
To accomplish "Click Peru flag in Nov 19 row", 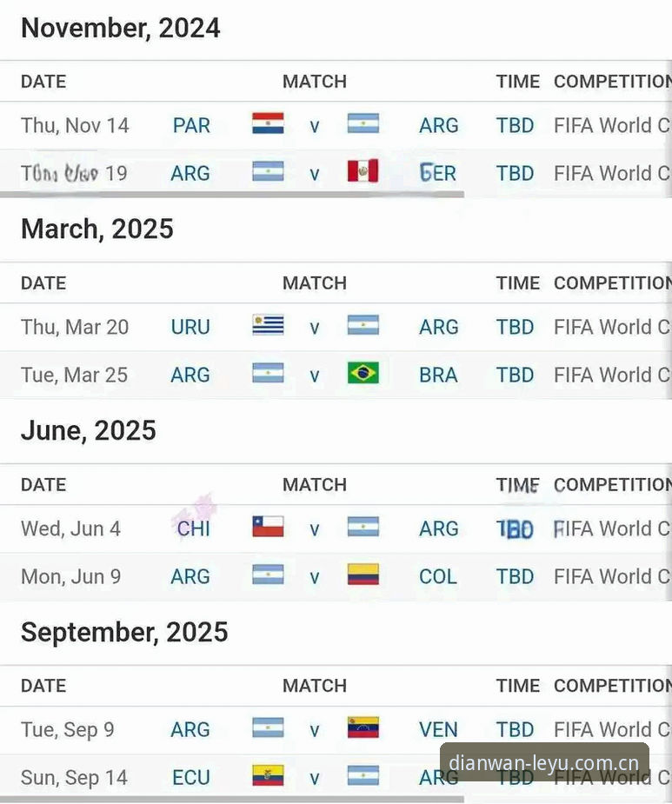I will coord(363,171).
